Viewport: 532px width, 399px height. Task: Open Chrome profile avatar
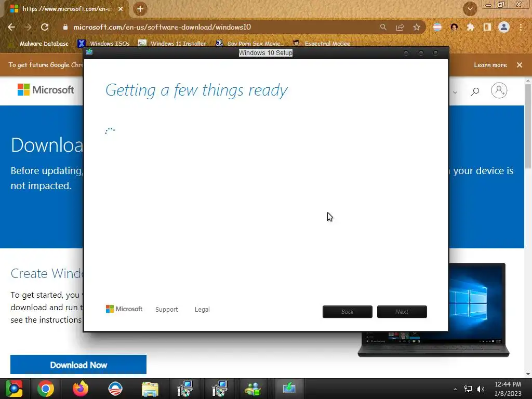tap(504, 27)
